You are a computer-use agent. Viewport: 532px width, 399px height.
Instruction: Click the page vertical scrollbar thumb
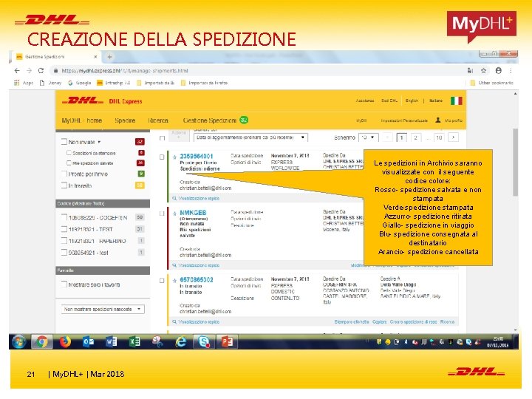[x=516, y=163]
